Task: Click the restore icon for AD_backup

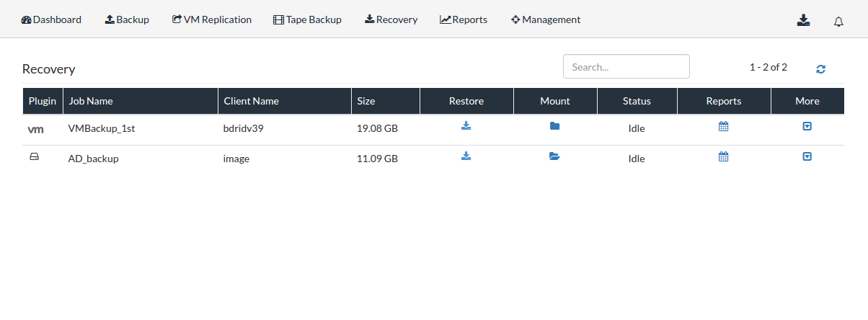Action: pyautogui.click(x=466, y=156)
